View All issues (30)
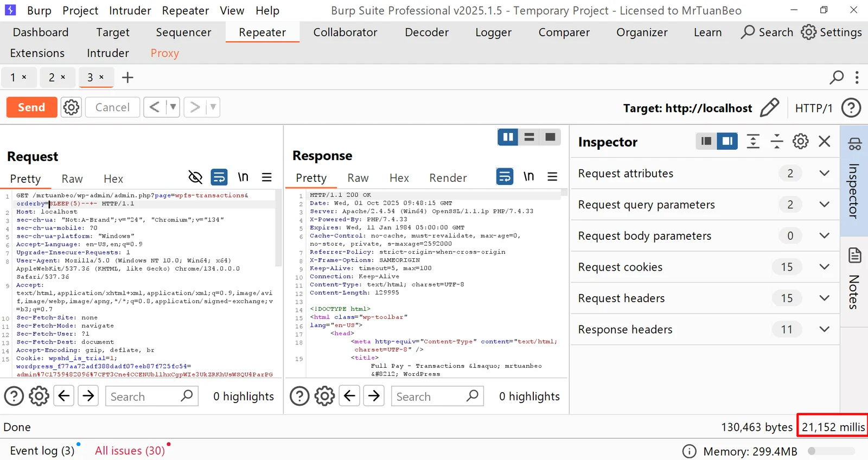This screenshot has width=868, height=460. pos(130,451)
